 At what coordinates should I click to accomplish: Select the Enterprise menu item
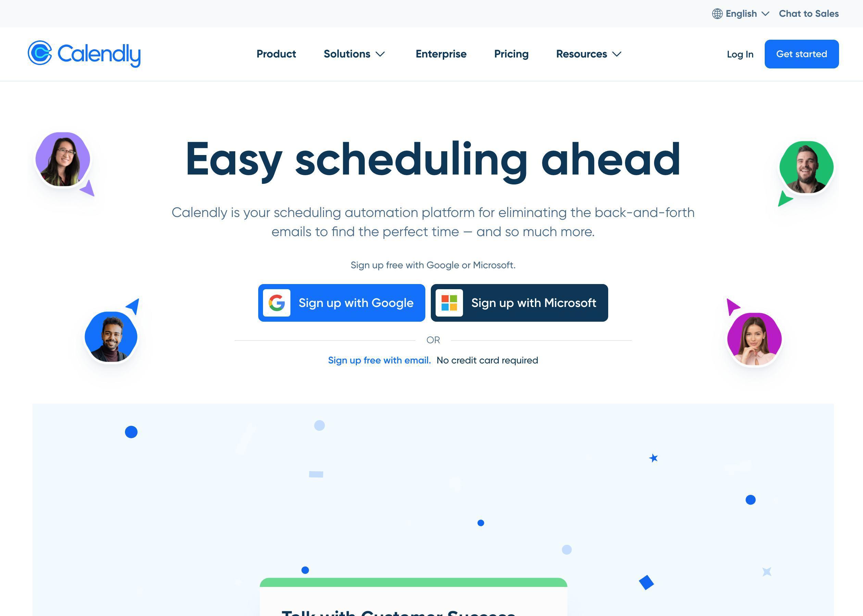tap(441, 54)
